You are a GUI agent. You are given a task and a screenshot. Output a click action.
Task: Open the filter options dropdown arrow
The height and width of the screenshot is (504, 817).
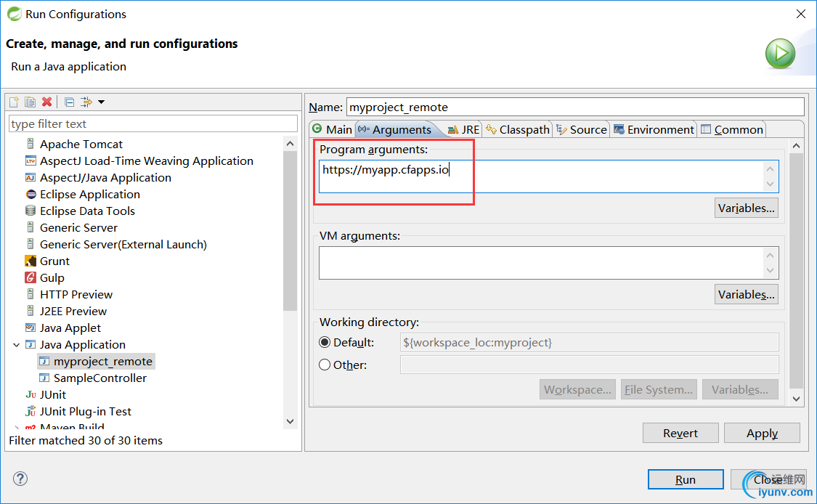(x=101, y=102)
